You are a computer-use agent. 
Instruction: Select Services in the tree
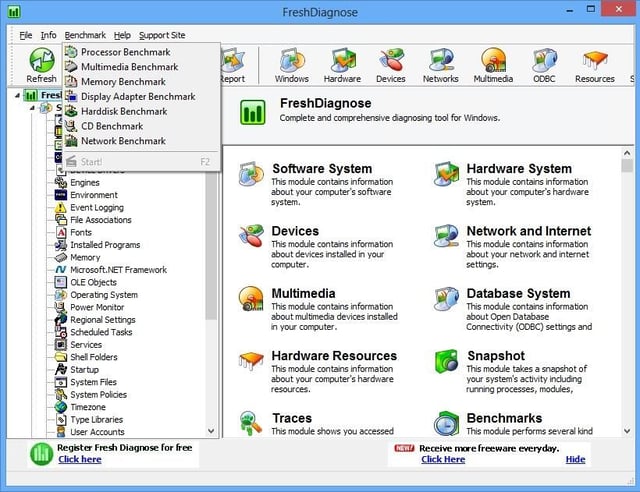86,345
